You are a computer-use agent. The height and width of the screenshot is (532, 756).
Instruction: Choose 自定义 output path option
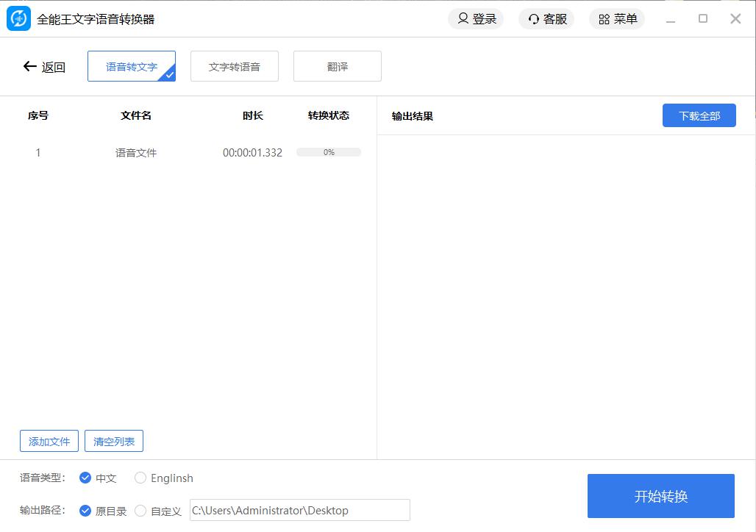click(x=140, y=511)
